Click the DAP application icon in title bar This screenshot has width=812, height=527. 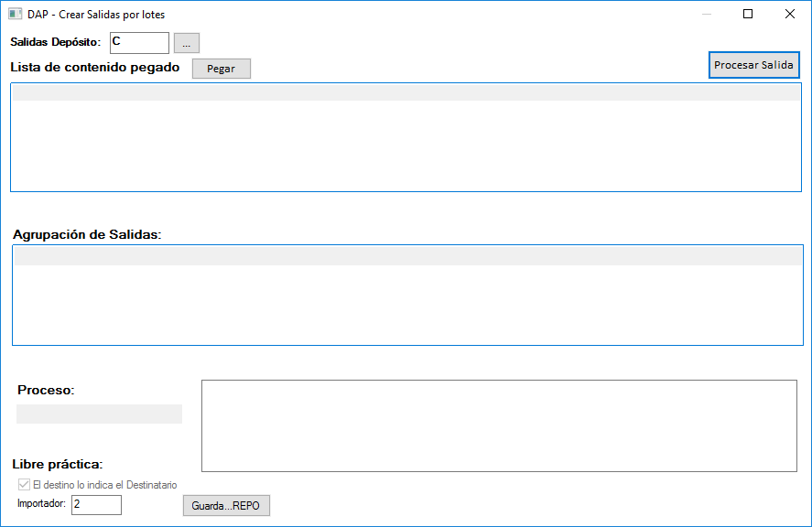(15, 15)
